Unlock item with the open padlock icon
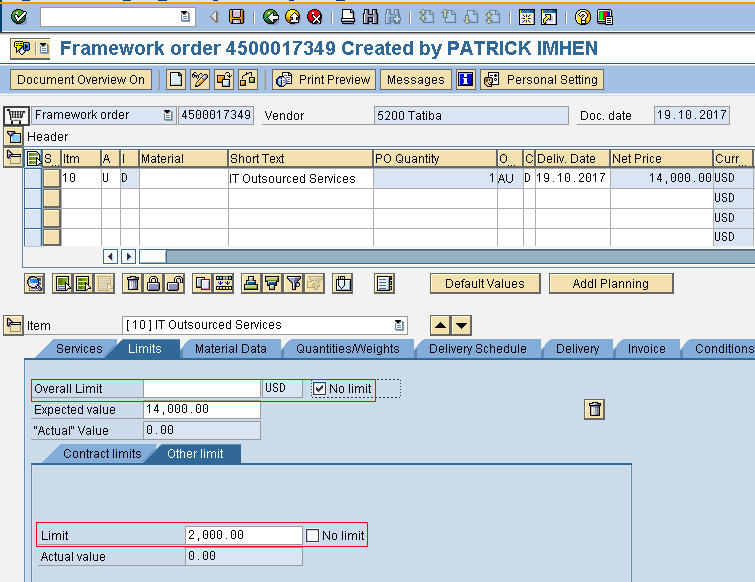 (175, 284)
